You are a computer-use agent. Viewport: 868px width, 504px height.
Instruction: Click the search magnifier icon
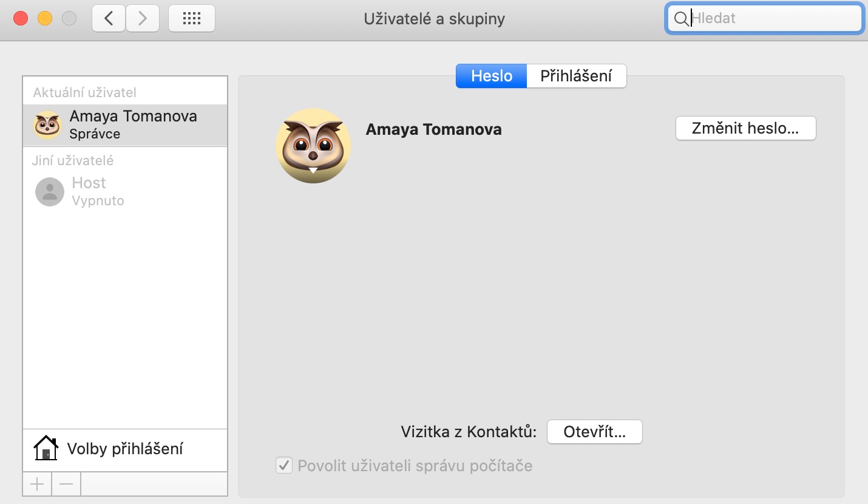[681, 19]
